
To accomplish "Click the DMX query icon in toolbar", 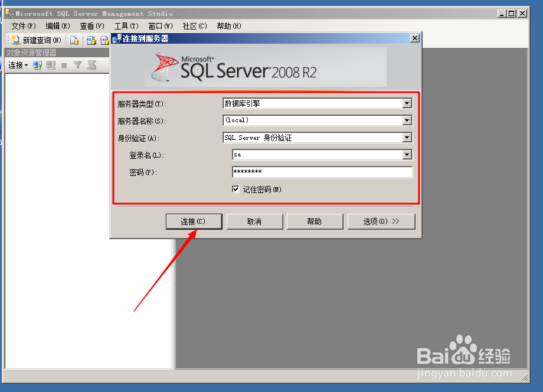I will (x=104, y=40).
